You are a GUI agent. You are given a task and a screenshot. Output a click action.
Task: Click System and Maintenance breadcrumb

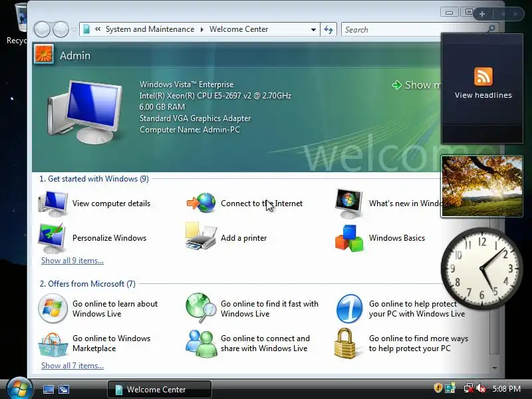coord(150,29)
